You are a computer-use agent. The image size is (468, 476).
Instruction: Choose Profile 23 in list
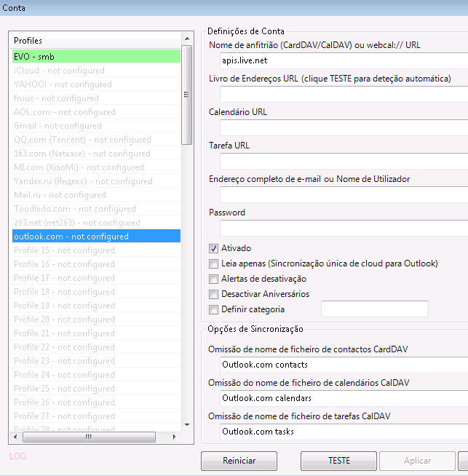(96, 361)
